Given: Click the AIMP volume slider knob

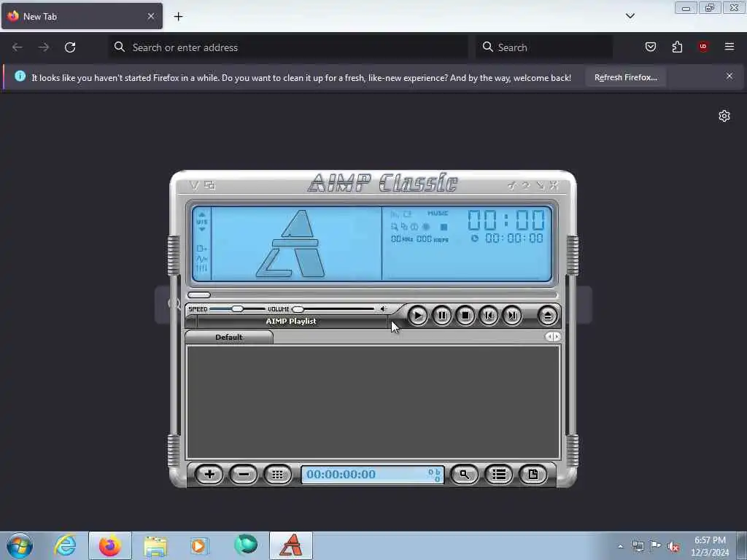Looking at the screenshot, I should [298, 309].
